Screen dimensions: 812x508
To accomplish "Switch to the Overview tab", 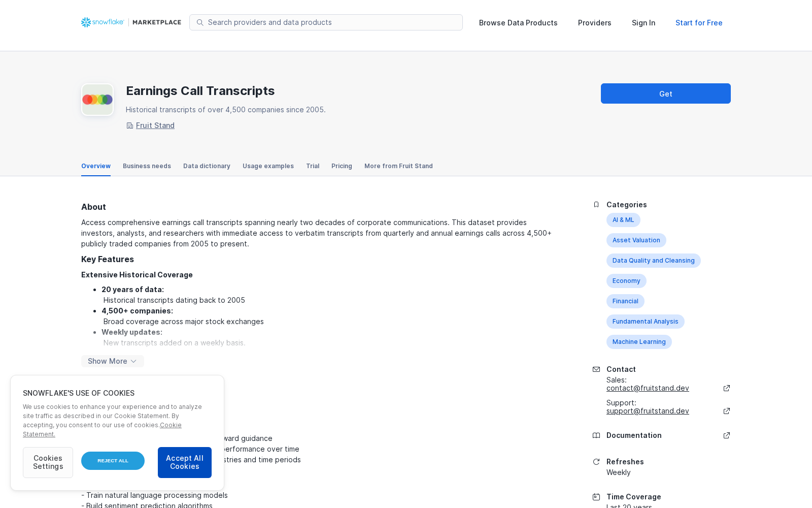I will (x=96, y=166).
